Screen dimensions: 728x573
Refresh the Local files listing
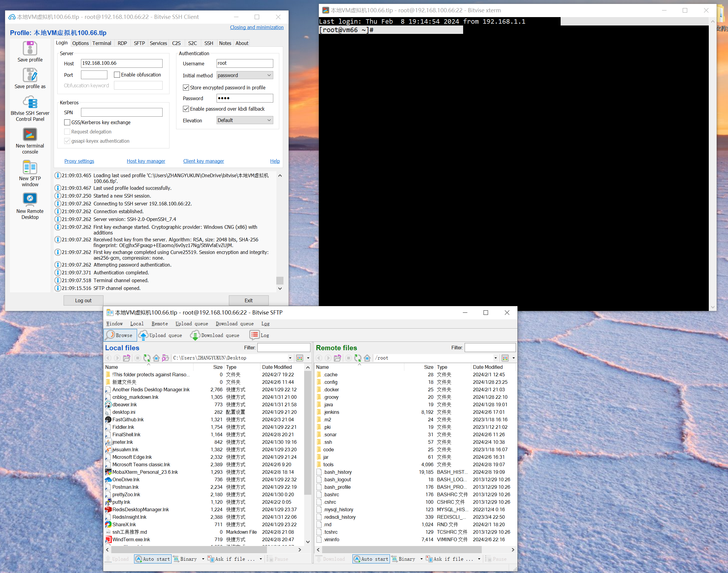click(x=147, y=358)
